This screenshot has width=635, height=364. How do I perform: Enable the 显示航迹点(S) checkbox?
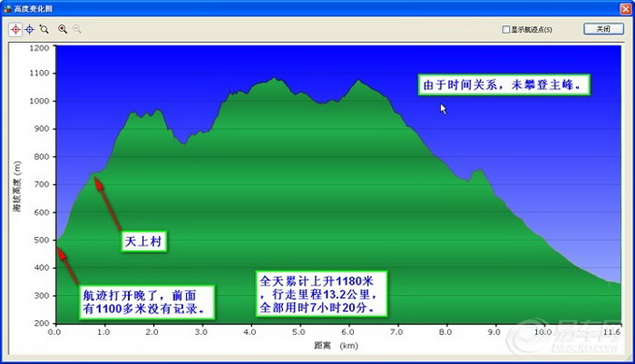pyautogui.click(x=506, y=30)
